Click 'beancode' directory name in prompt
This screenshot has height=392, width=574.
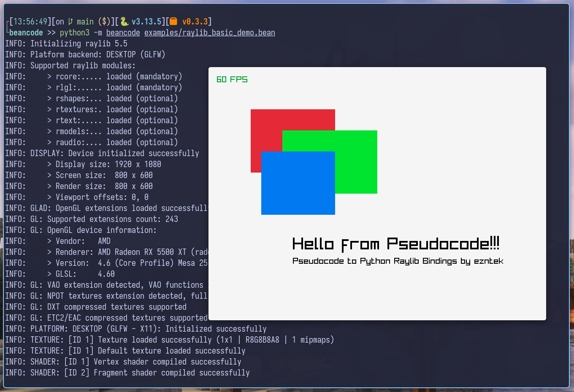pyautogui.click(x=26, y=32)
